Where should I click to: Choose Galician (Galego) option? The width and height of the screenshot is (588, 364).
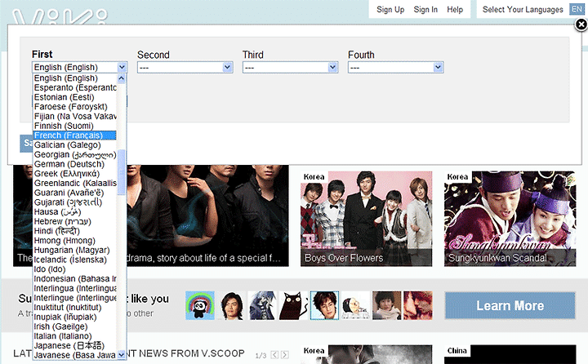pos(75,145)
